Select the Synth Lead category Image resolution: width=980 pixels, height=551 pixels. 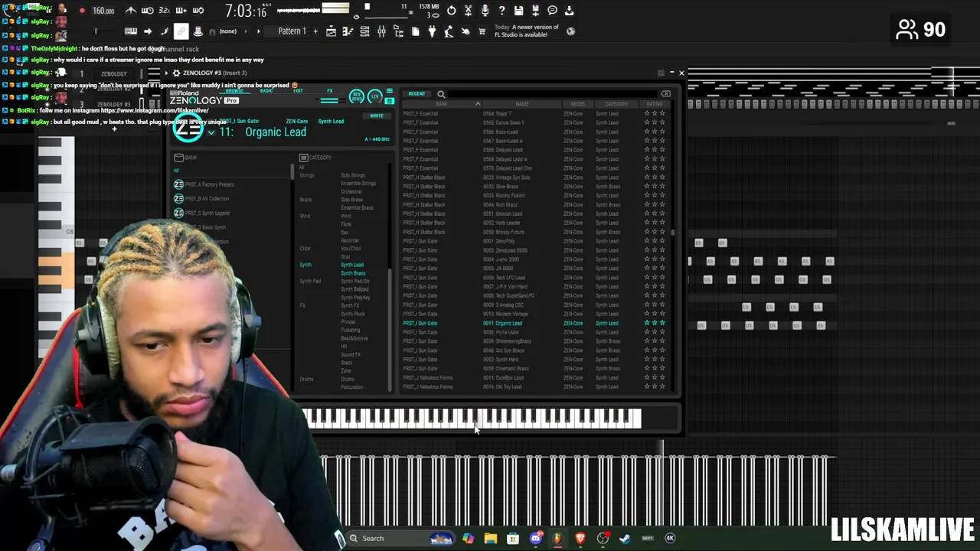click(x=352, y=265)
